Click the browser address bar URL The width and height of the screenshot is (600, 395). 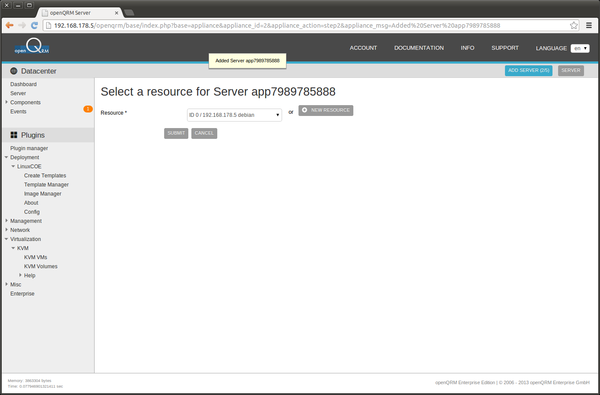click(x=277, y=26)
